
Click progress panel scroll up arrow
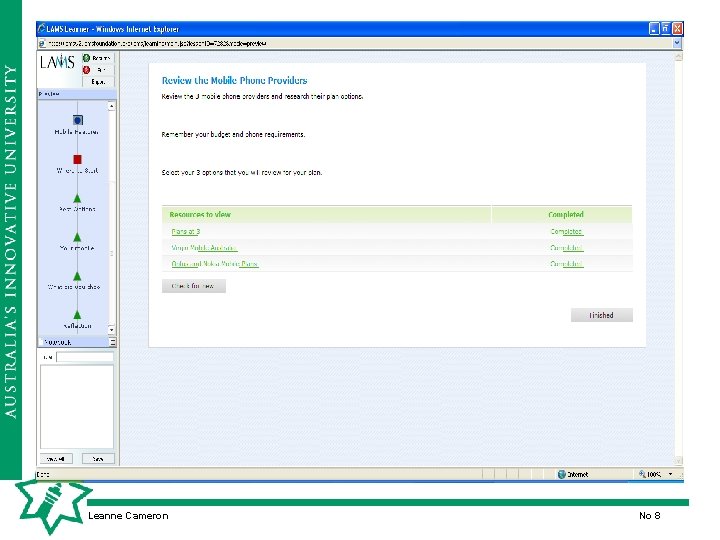coord(112,106)
